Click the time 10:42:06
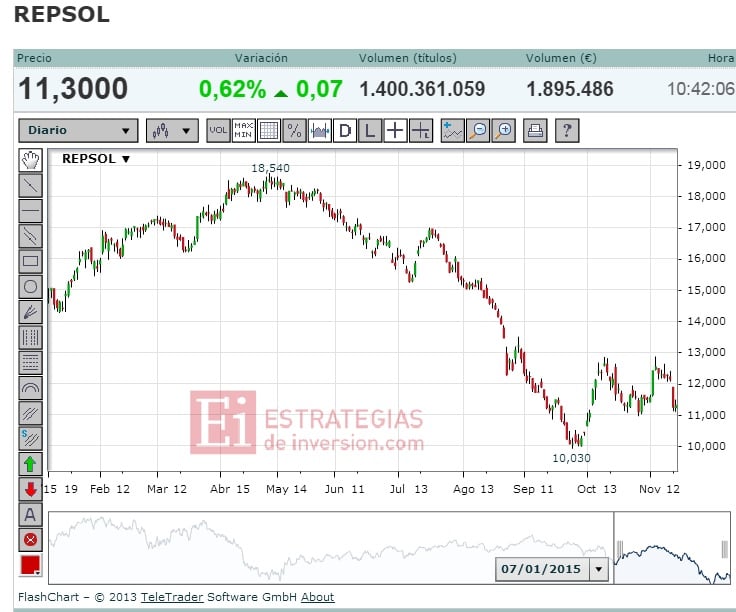The height and width of the screenshot is (612, 736). pos(701,89)
